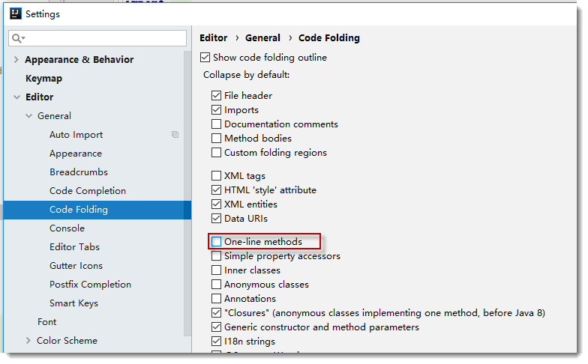Screen dimensions: 588x364
Task: Open the Keymap settings page
Action: (43, 79)
